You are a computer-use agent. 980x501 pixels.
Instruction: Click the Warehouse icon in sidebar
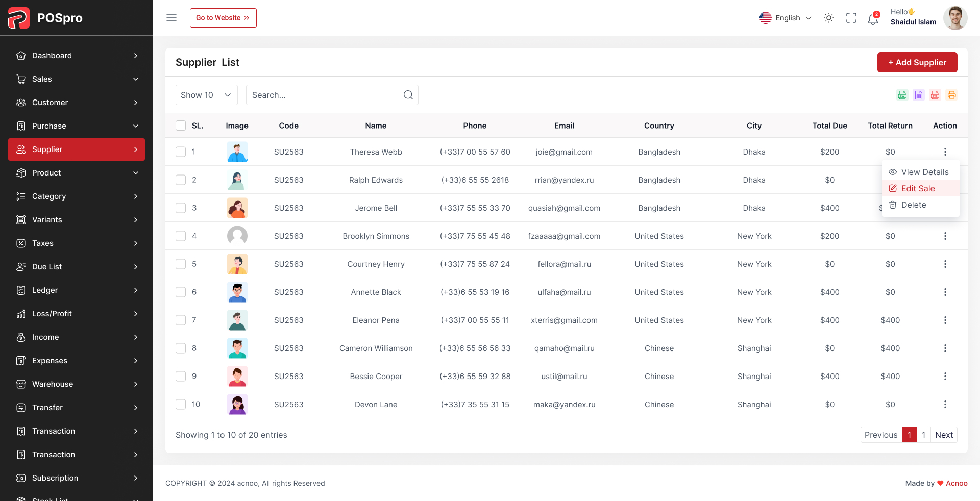(x=21, y=384)
